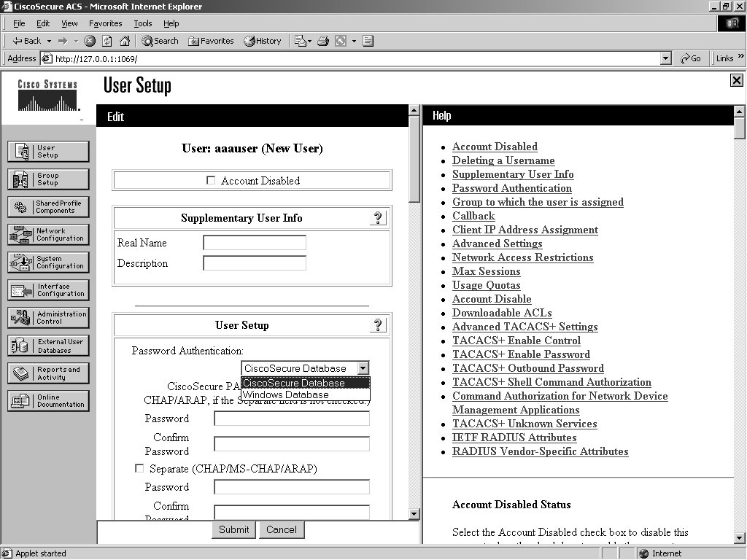Open help for Supplementary User Info
Viewport: 747px width, 560px height.
coord(378,217)
